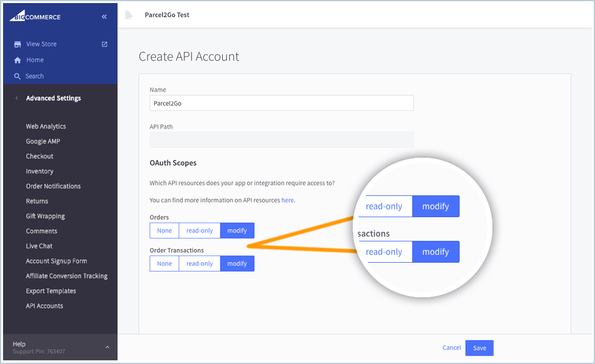Collapse the sidebar with the double-chevron icon
Screen dimensions: 595x364
tap(104, 16)
